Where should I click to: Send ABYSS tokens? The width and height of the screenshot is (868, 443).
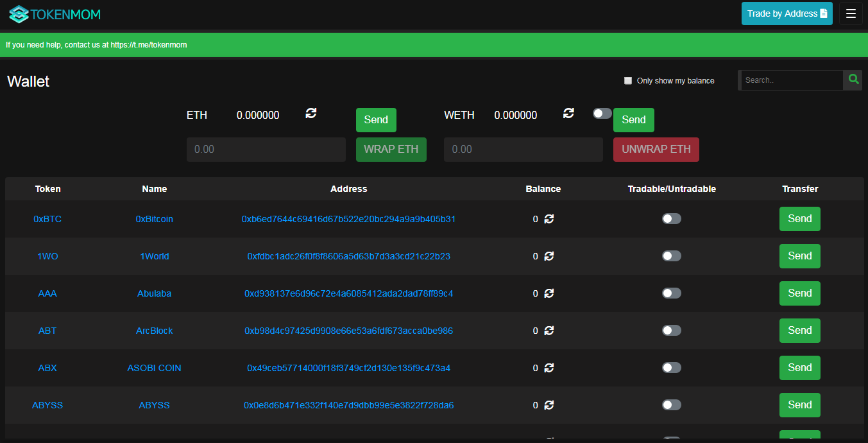pos(800,405)
